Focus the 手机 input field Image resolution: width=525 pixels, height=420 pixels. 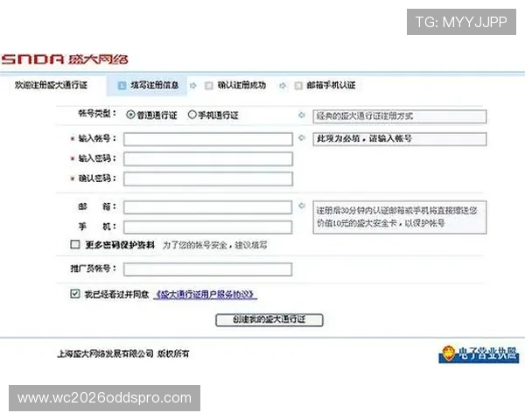[x=207, y=227]
